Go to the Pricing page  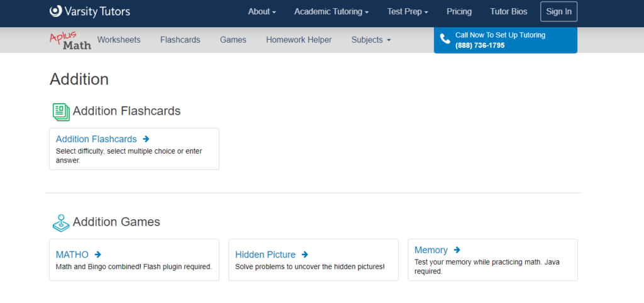coord(459,11)
